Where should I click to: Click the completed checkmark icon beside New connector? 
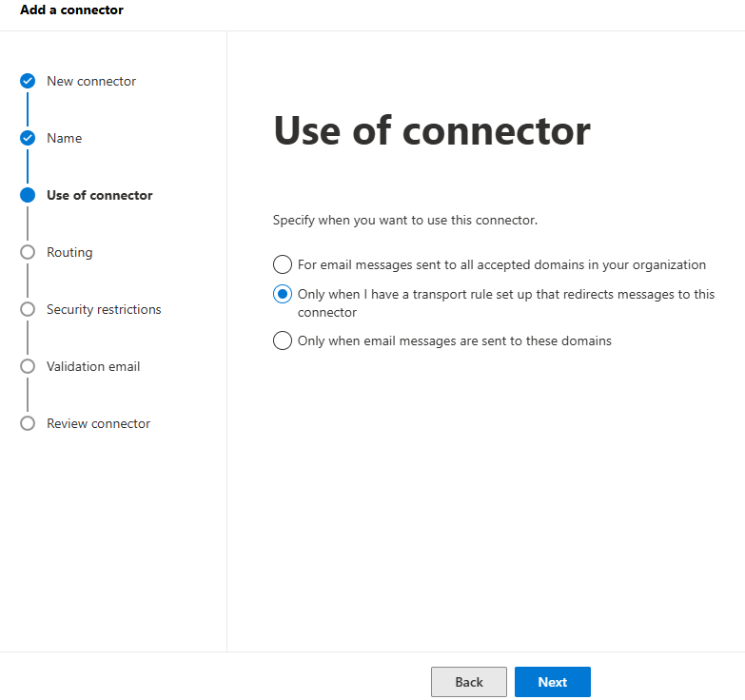point(28,81)
